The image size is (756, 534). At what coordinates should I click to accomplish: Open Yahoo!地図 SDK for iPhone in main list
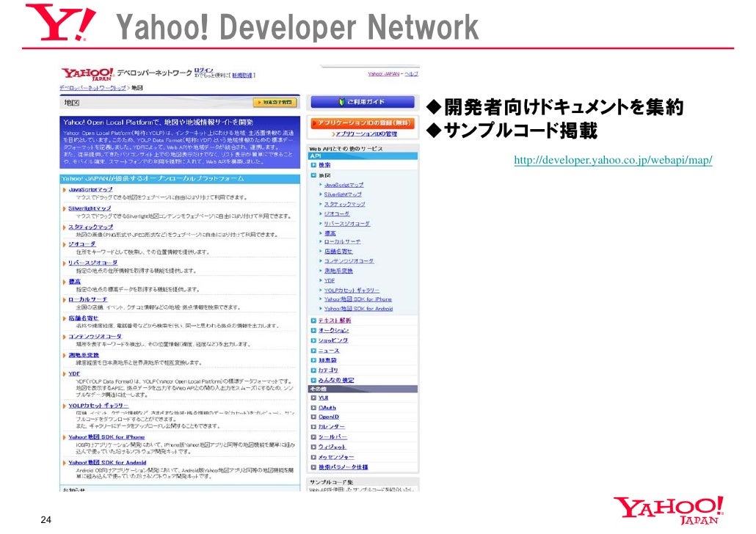[x=106, y=437]
